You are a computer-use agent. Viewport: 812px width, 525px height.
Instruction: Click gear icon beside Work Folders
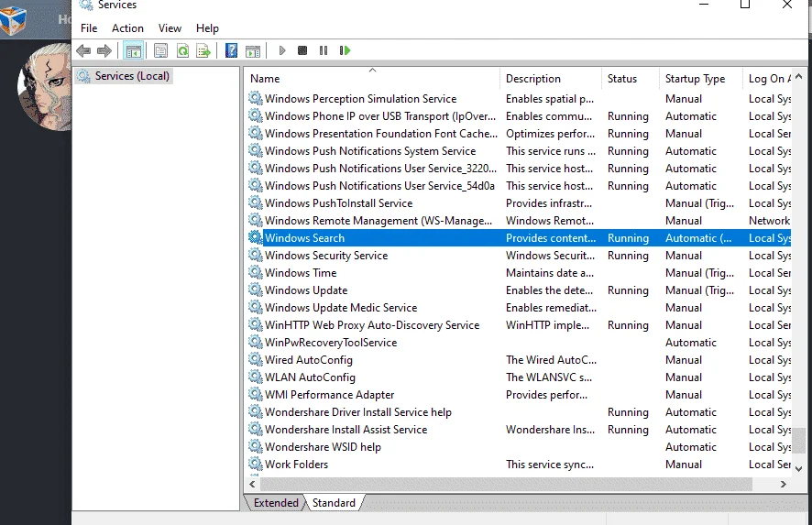point(256,464)
